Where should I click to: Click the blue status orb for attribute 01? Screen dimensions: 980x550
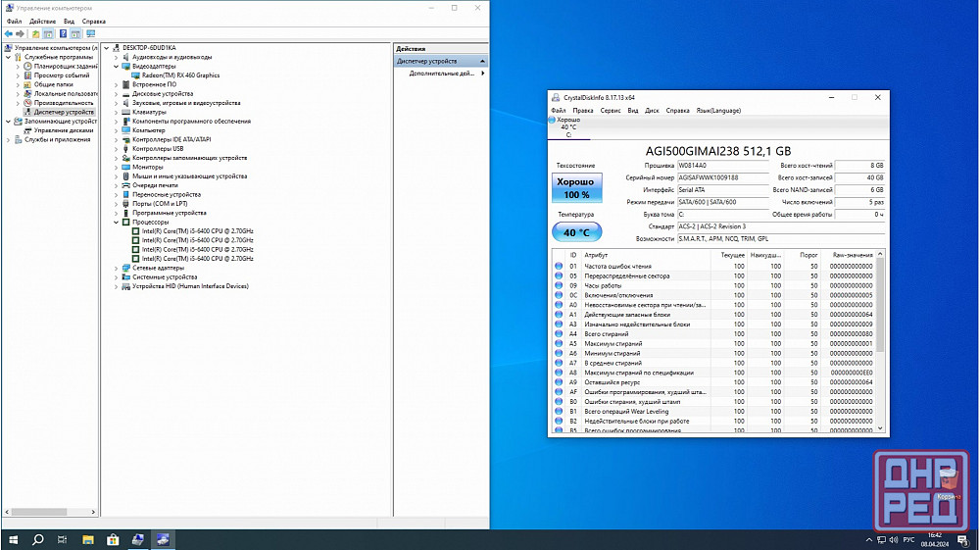[x=559, y=266]
